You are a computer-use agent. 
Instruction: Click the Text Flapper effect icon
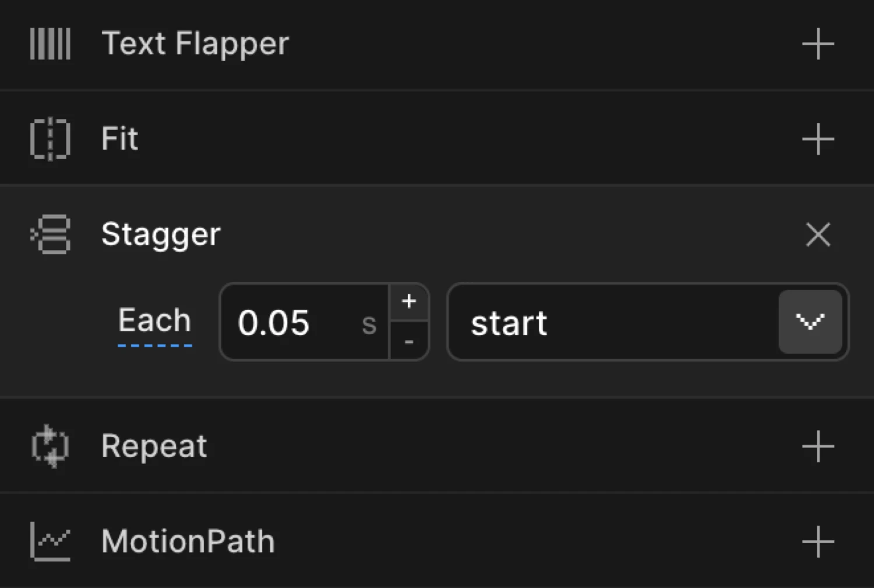(x=50, y=44)
